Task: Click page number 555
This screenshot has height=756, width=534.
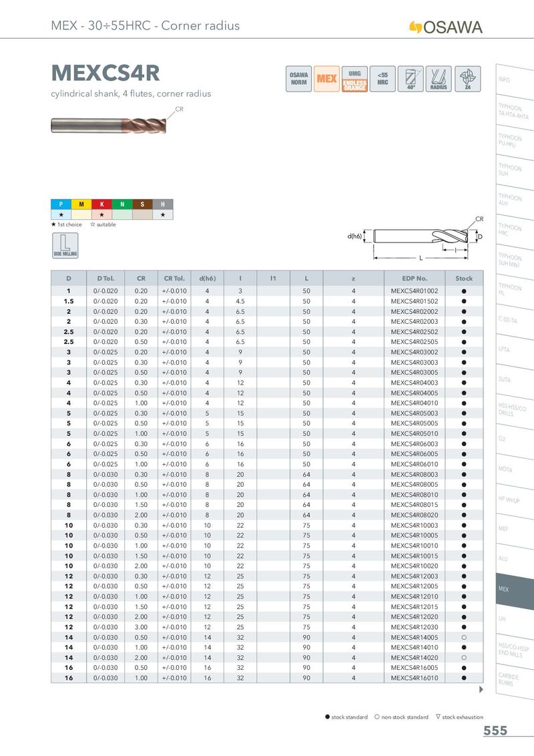Action: point(495,731)
